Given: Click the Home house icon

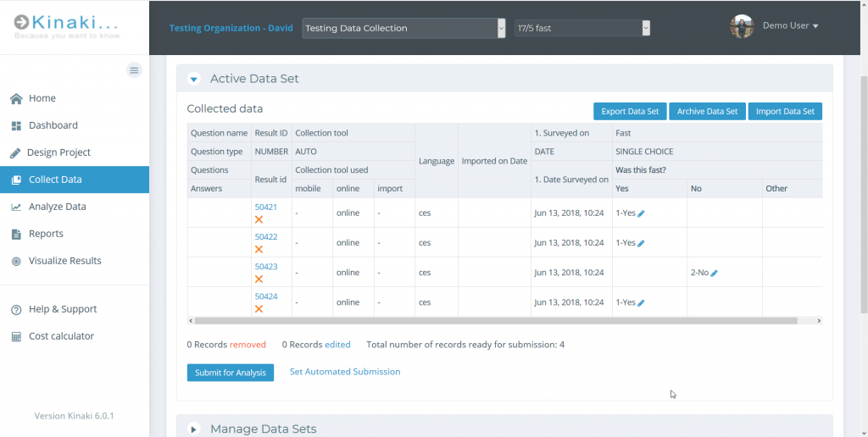Looking at the screenshot, I should [x=16, y=98].
